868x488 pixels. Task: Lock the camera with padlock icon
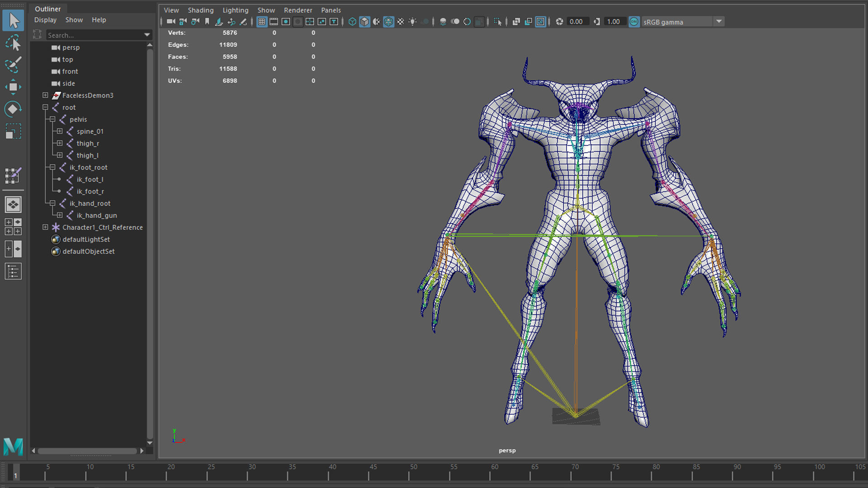(x=183, y=22)
